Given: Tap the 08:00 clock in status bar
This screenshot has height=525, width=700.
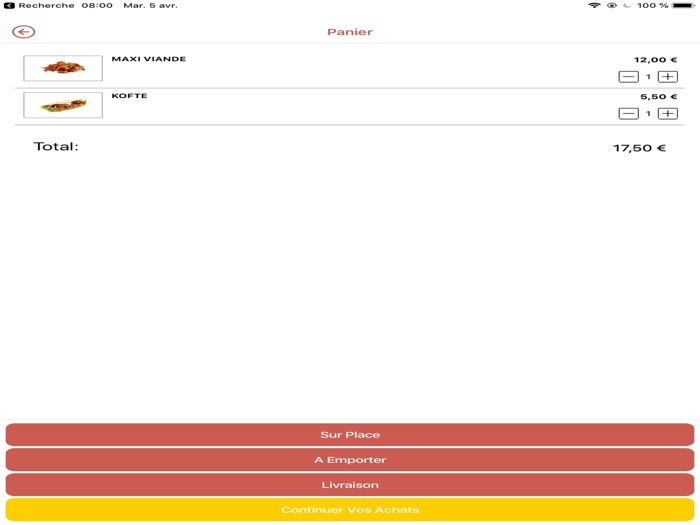Looking at the screenshot, I should point(97,5).
